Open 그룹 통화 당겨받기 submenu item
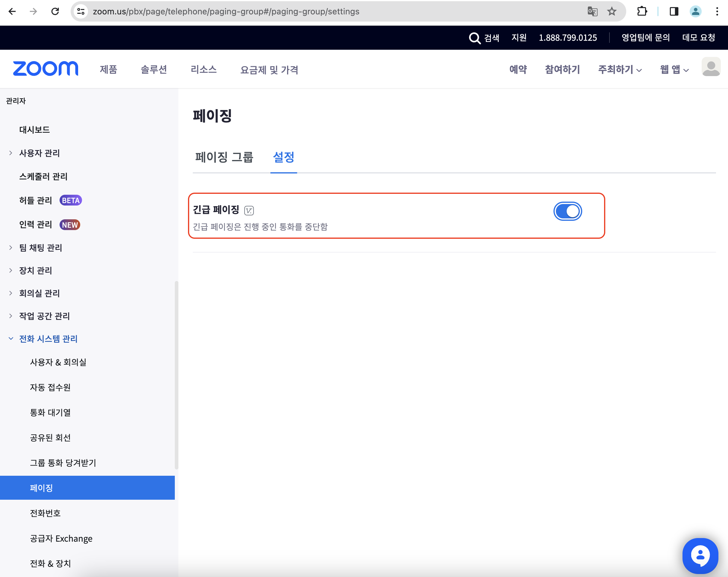 pos(63,463)
